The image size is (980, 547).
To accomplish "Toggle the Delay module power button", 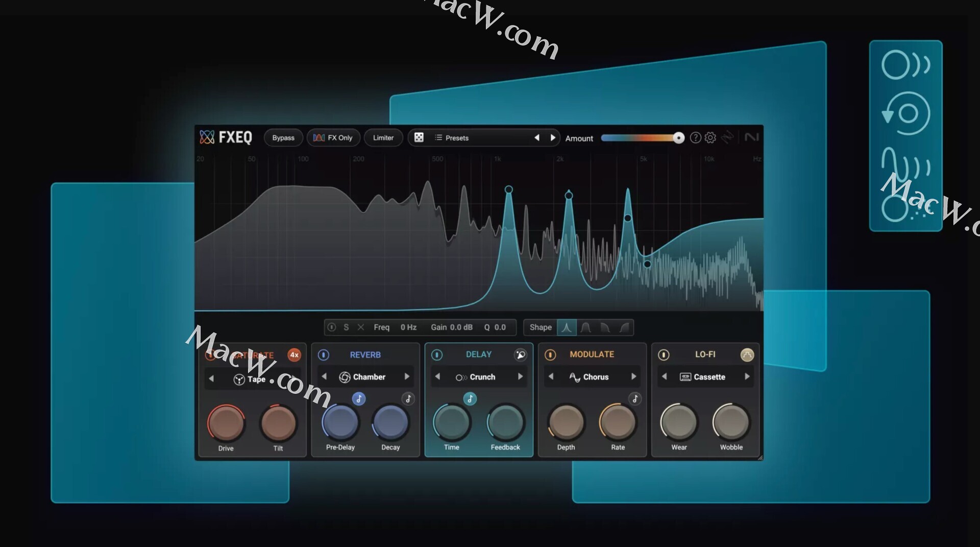I will pyautogui.click(x=437, y=354).
